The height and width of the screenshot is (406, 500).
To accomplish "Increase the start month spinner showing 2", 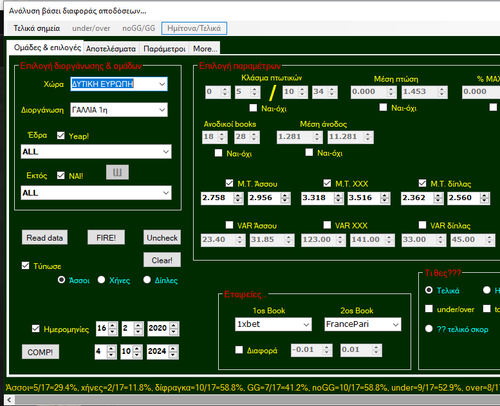I will pyautogui.click(x=138, y=325).
